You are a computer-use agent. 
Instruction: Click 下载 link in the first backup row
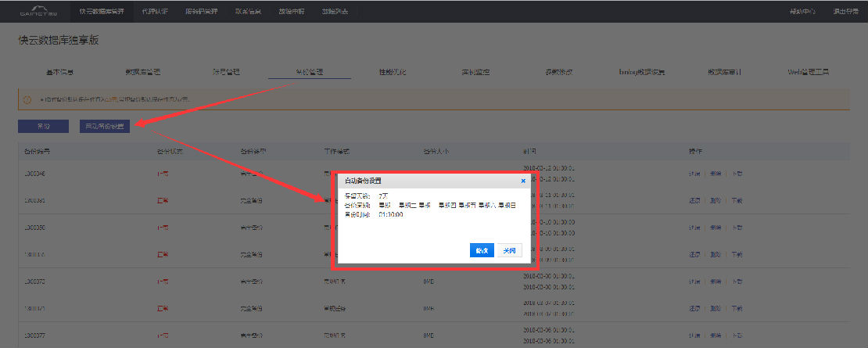pos(737,174)
